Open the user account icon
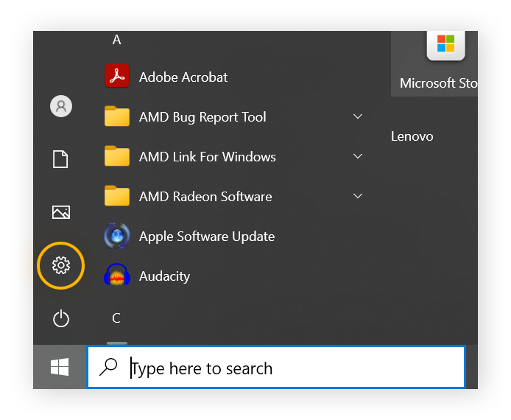 [x=61, y=106]
